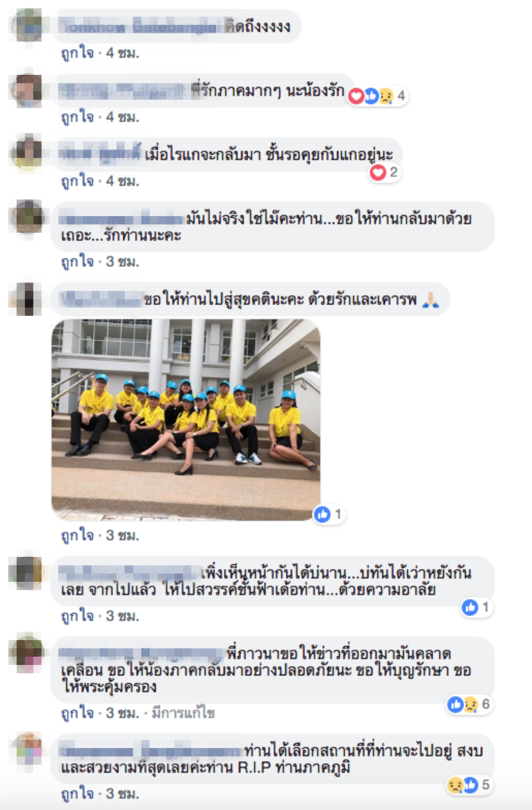
Task: Like the พี่ภาวนาขอให้ข่าว comment
Action: [x=78, y=713]
